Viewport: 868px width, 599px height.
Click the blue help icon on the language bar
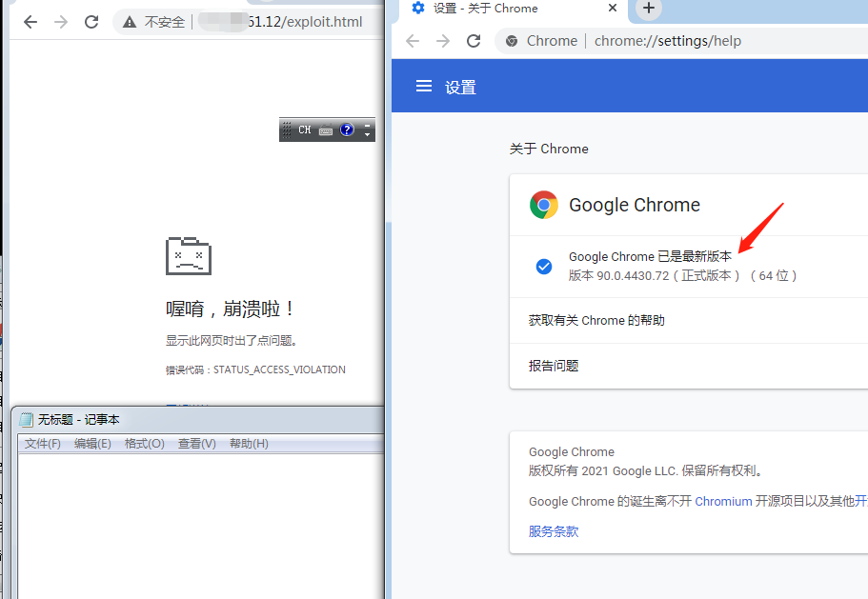(x=347, y=130)
